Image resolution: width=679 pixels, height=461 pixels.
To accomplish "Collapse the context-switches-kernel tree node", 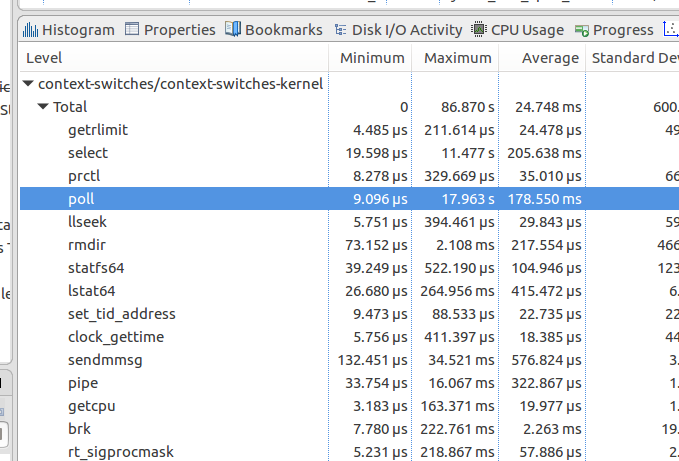I will click(x=28, y=83).
